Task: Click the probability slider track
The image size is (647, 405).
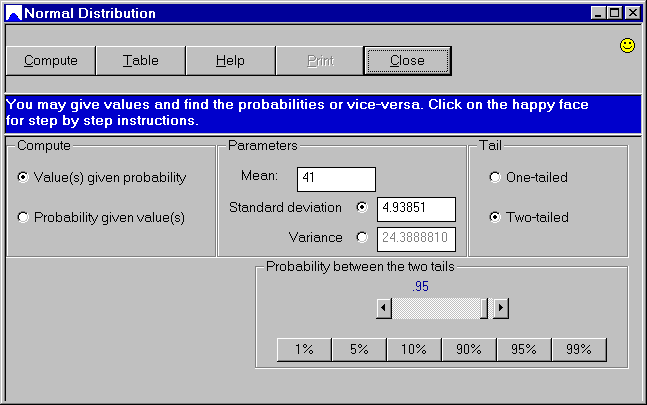Action: 435,308
